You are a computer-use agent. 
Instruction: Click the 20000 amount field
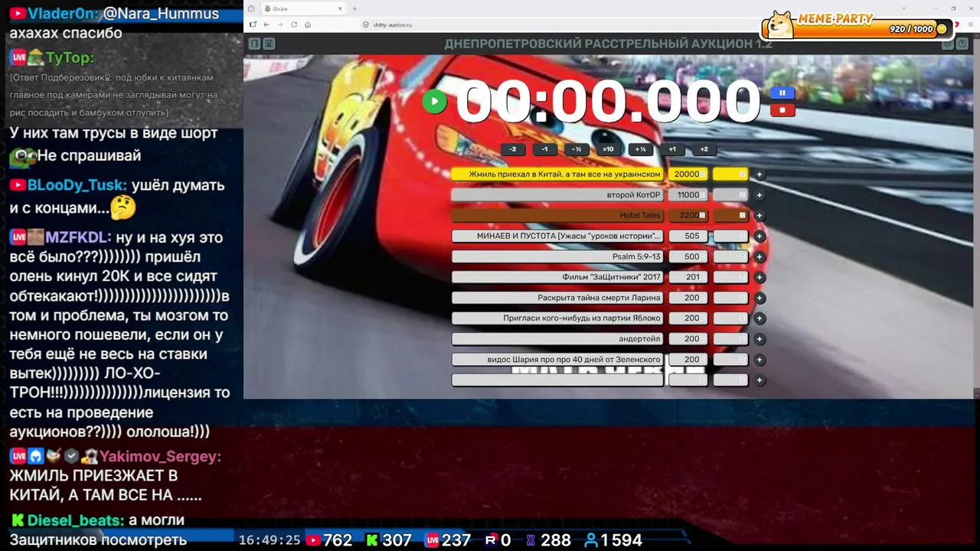(x=688, y=174)
